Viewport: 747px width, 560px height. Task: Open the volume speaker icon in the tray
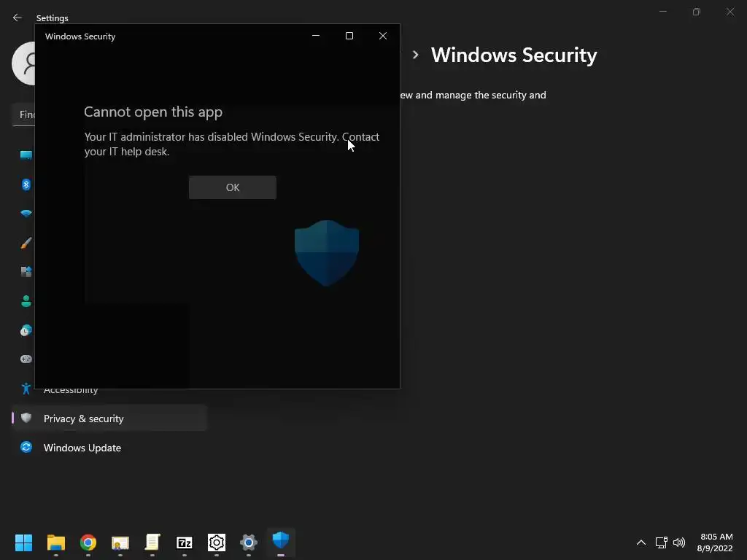pyautogui.click(x=679, y=542)
